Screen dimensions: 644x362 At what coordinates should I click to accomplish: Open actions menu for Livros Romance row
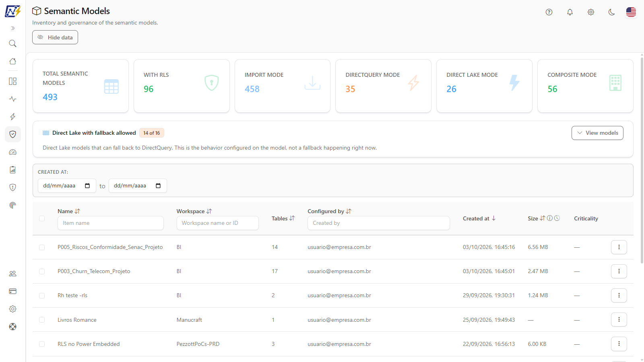[619, 320]
